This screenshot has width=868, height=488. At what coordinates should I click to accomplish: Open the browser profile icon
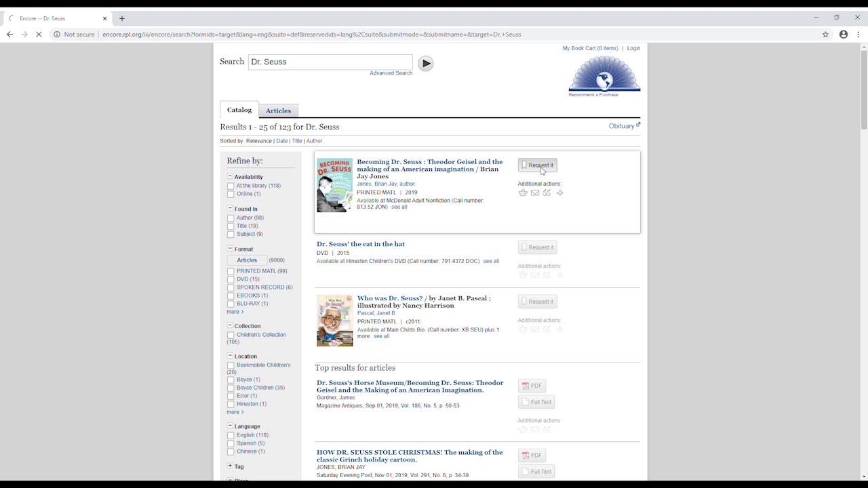(x=844, y=35)
